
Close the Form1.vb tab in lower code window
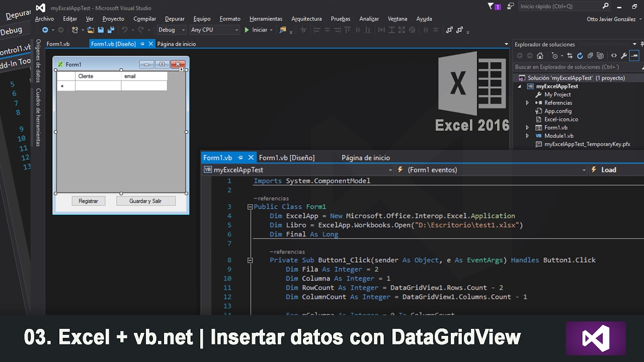coord(251,158)
